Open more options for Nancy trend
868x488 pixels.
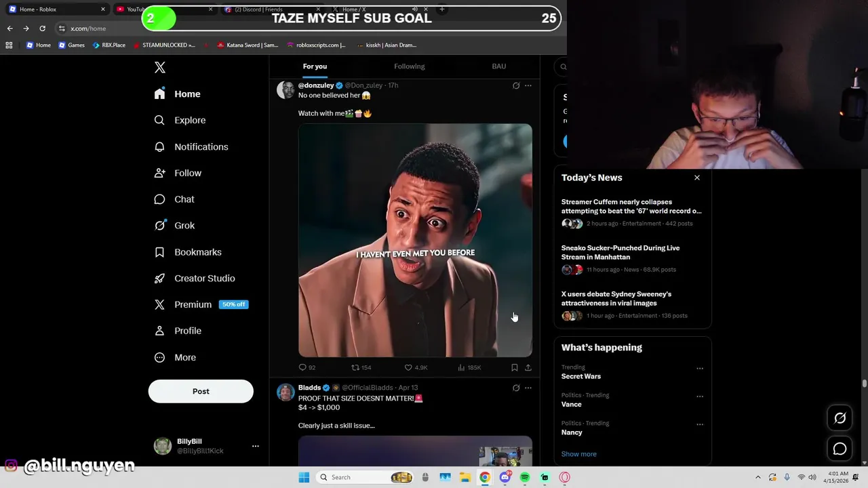click(x=700, y=424)
